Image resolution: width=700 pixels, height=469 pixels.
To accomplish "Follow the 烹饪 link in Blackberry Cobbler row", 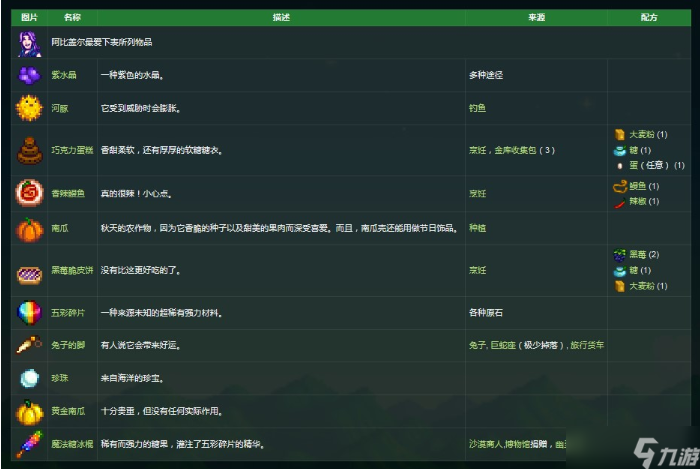I will pos(477,270).
